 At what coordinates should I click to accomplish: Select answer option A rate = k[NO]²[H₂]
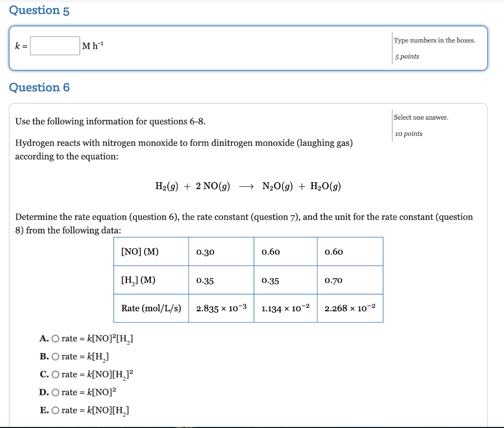pyautogui.click(x=56, y=338)
